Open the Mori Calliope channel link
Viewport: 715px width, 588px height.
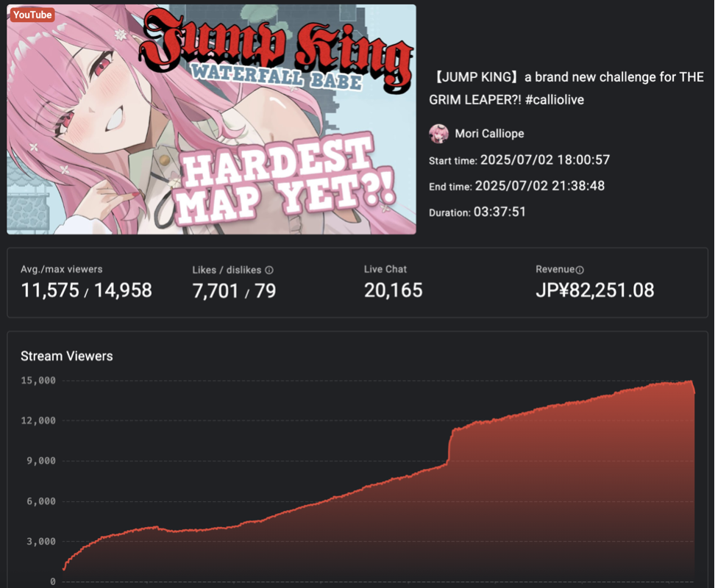(489, 134)
